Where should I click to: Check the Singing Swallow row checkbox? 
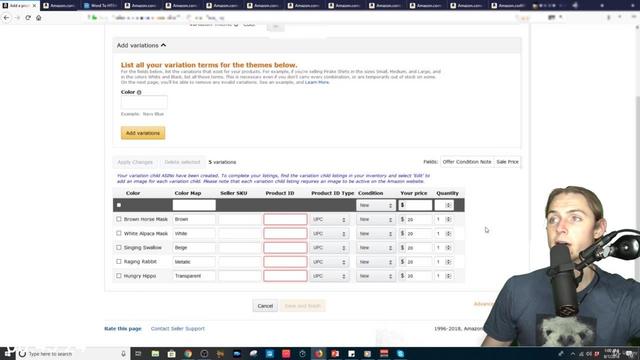(x=119, y=248)
